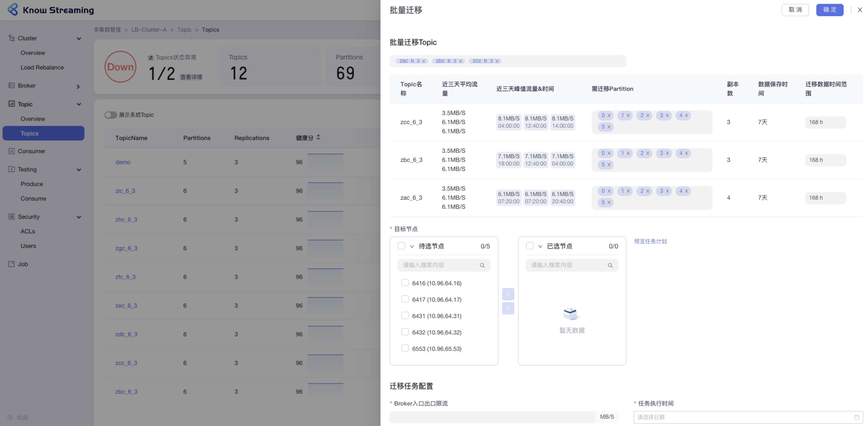Click the left arrow transfer button

508,308
